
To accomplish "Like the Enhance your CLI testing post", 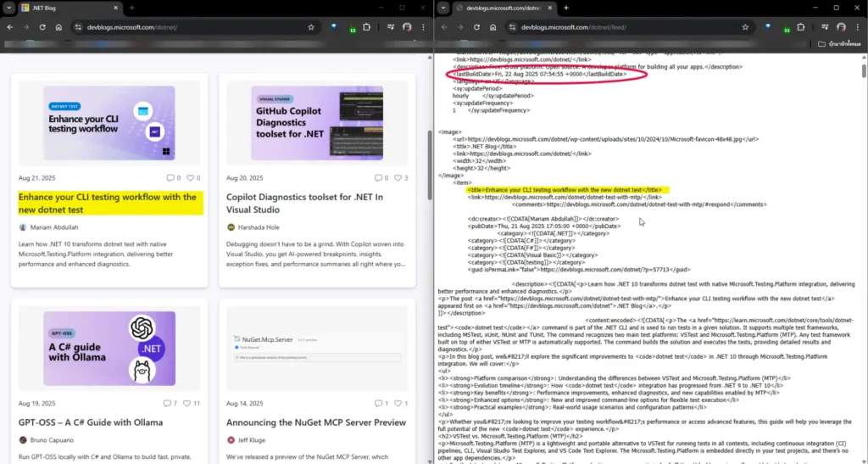I will (190, 178).
